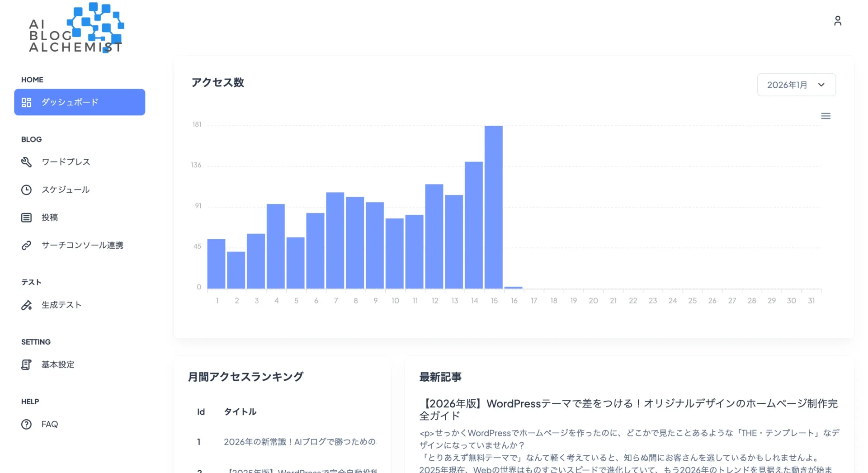Screen dimensions: 868x473
Task: Open the chart hamburger menu icon
Action: point(826,116)
